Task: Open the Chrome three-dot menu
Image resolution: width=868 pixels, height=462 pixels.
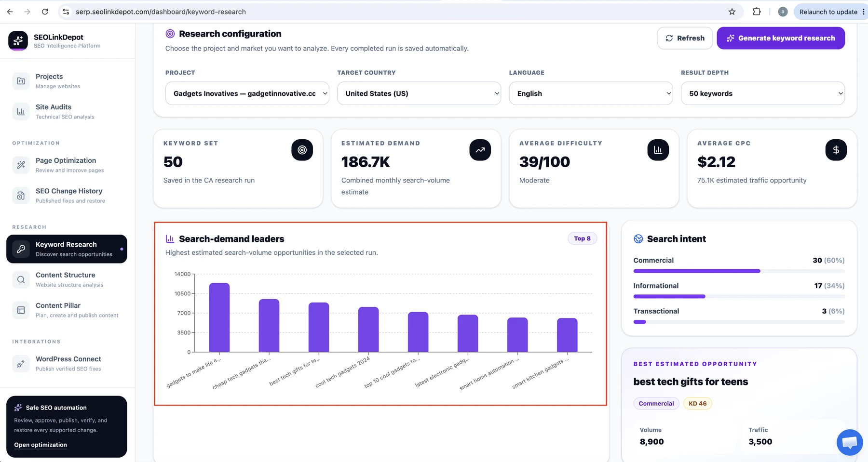Action: tap(863, 12)
